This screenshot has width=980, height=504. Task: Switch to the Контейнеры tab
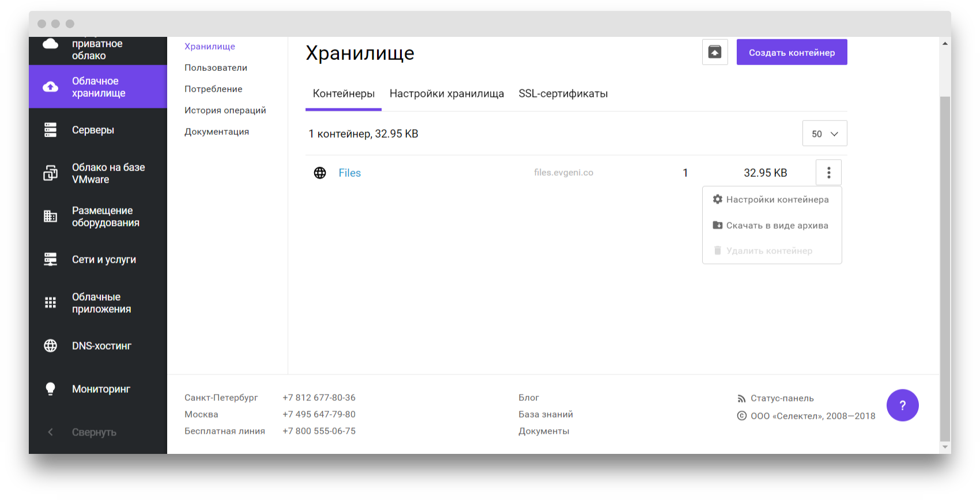[x=344, y=94]
